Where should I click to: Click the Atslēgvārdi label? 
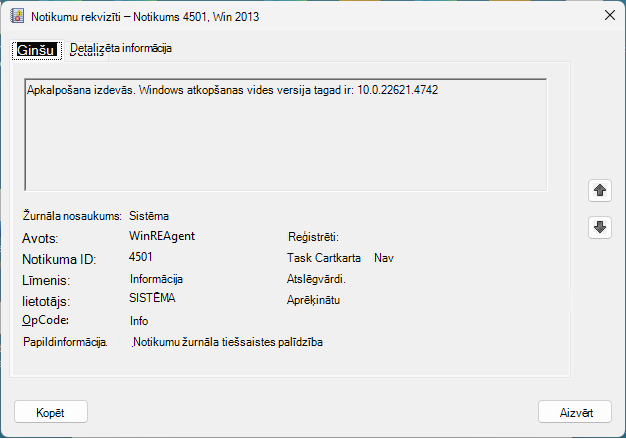[x=316, y=279]
